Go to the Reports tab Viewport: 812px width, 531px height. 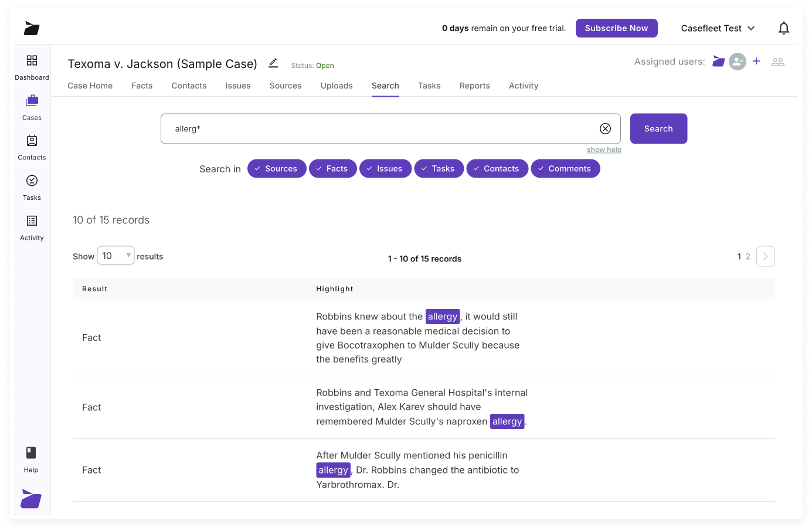[x=474, y=86]
